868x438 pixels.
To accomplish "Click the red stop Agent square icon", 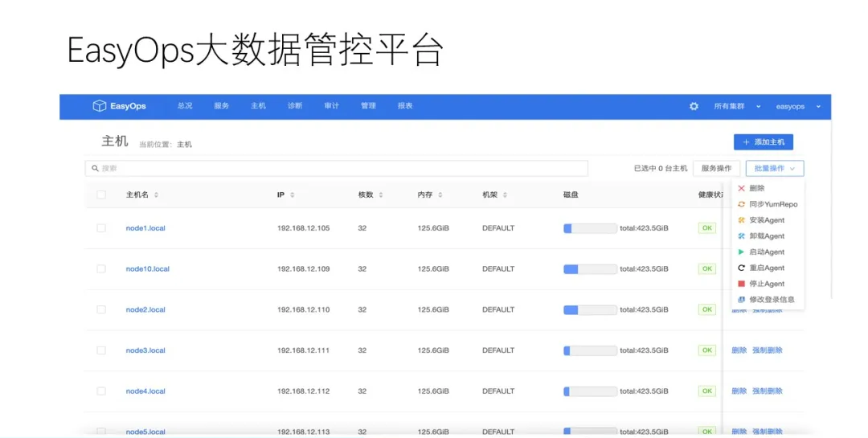I will (x=741, y=284).
